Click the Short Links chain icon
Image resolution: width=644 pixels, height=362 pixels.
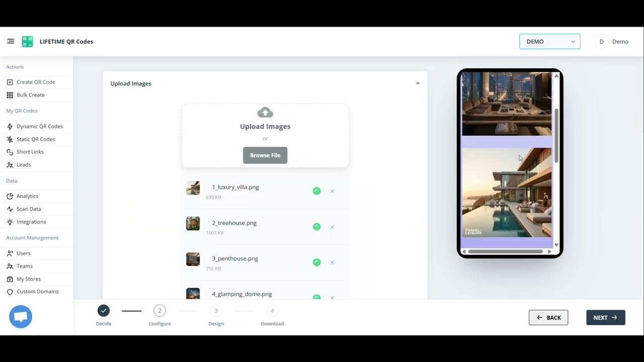(10, 152)
